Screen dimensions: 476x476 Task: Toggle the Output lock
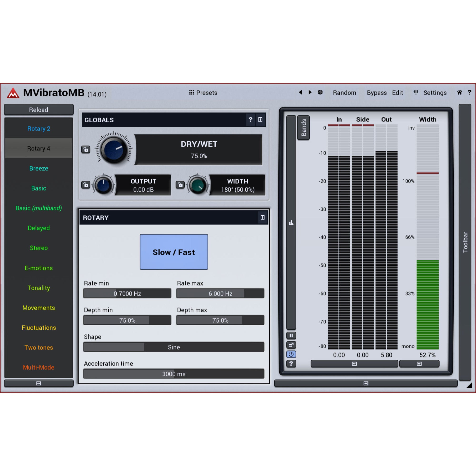(86, 185)
